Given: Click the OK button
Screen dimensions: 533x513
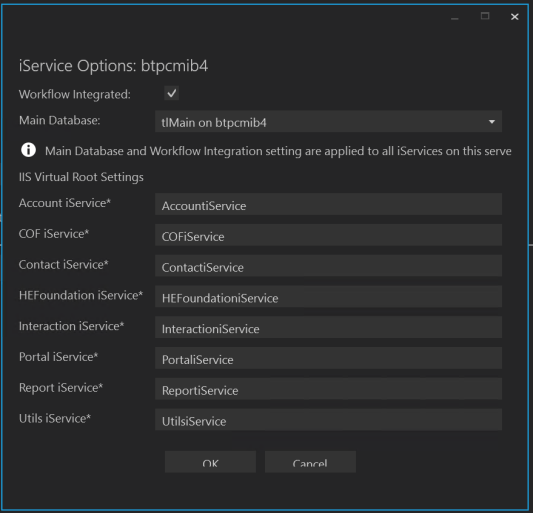Looking at the screenshot, I should (x=210, y=462).
